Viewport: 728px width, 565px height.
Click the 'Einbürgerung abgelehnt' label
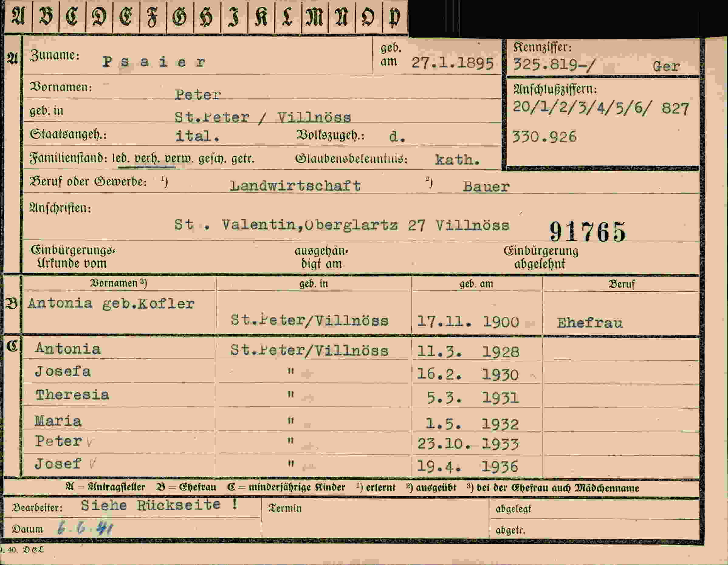point(541,257)
